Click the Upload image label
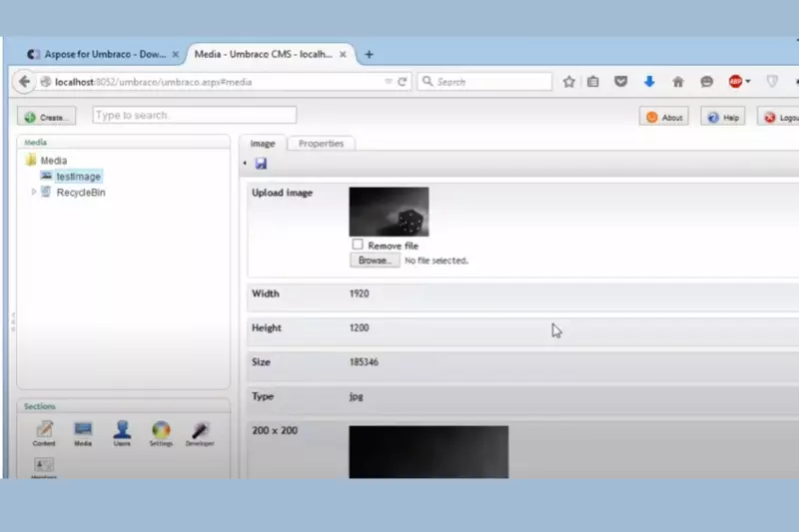Image resolution: width=799 pixels, height=532 pixels. (282, 193)
